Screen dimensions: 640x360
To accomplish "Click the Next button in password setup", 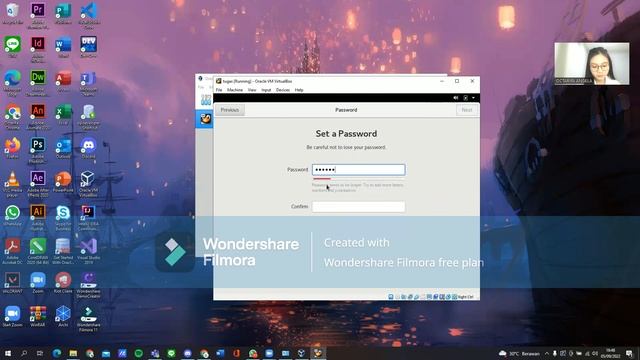I will [x=467, y=110].
